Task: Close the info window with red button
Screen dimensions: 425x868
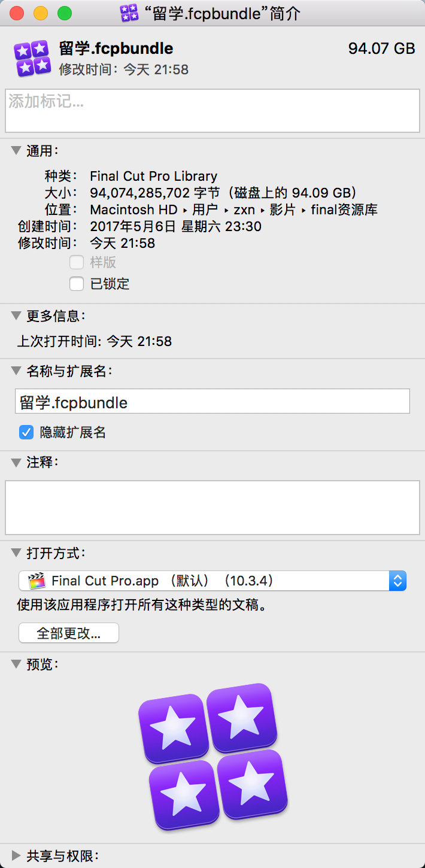Action: coord(17,13)
